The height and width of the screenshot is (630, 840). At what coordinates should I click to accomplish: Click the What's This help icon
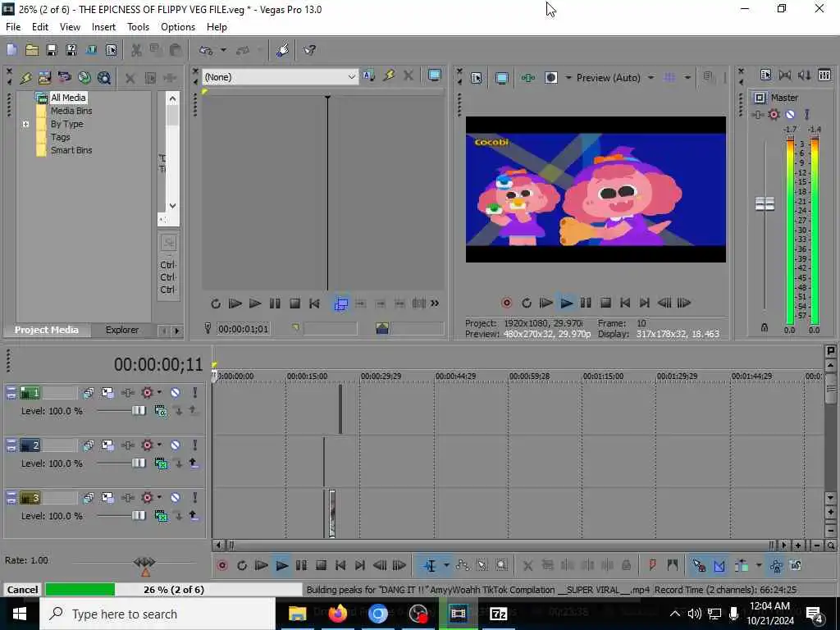(x=309, y=50)
